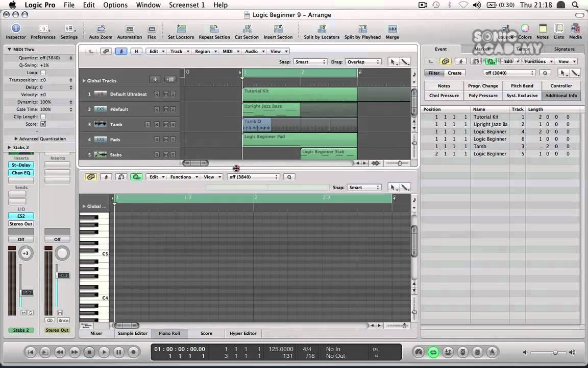Open arrange Track menu dropdown
588x368 pixels.
(180, 52)
